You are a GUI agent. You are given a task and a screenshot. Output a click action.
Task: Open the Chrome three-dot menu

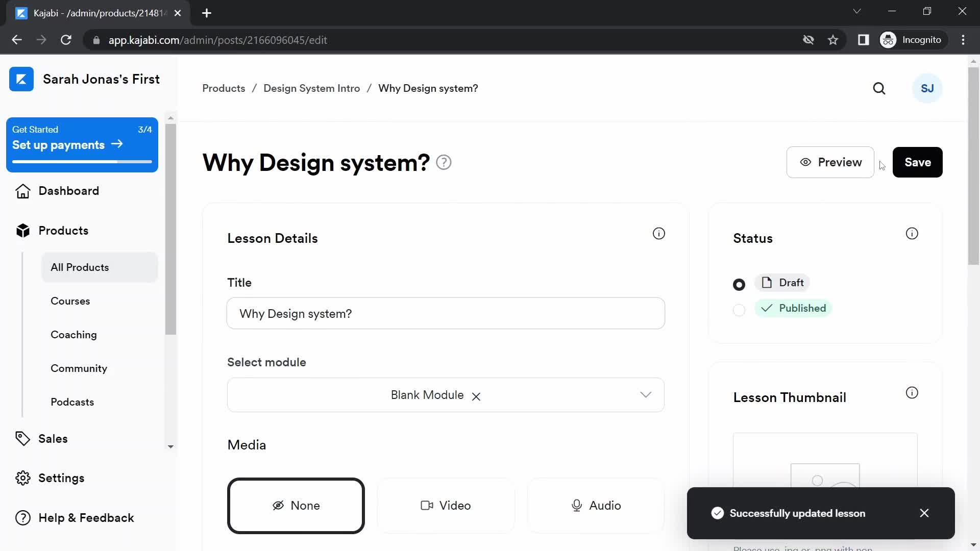pyautogui.click(x=963, y=40)
